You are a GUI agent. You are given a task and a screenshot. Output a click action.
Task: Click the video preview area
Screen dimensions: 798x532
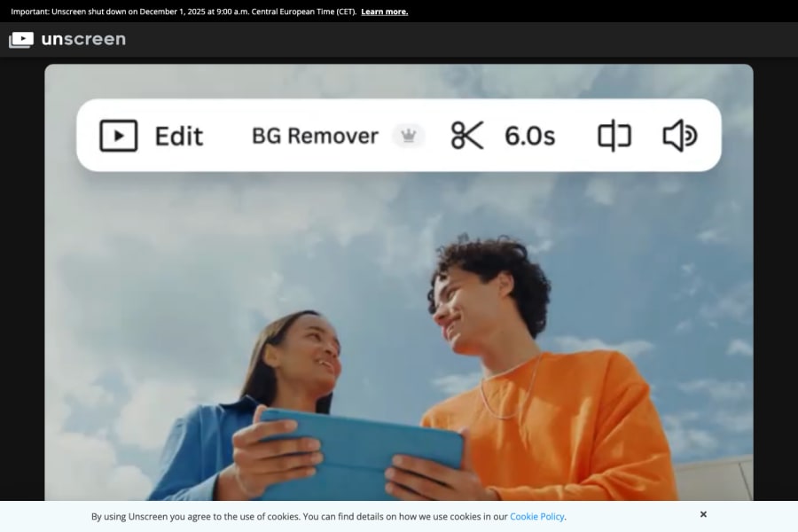click(x=399, y=355)
